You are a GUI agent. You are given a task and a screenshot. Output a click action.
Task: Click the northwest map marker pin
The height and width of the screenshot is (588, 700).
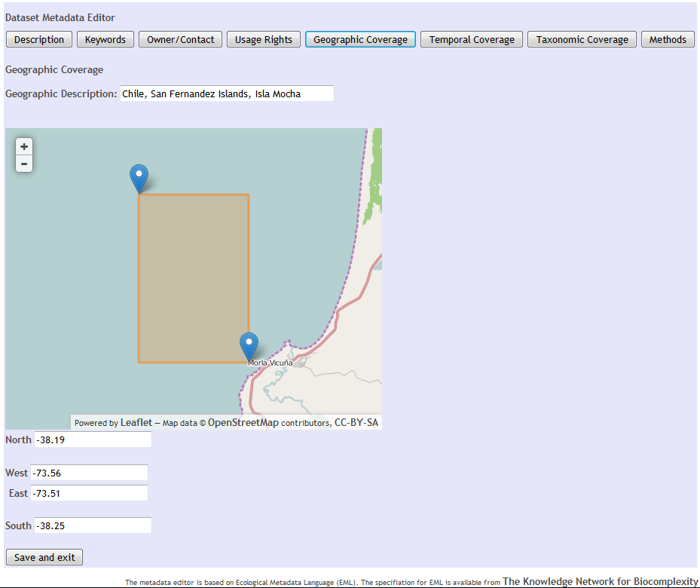click(139, 178)
